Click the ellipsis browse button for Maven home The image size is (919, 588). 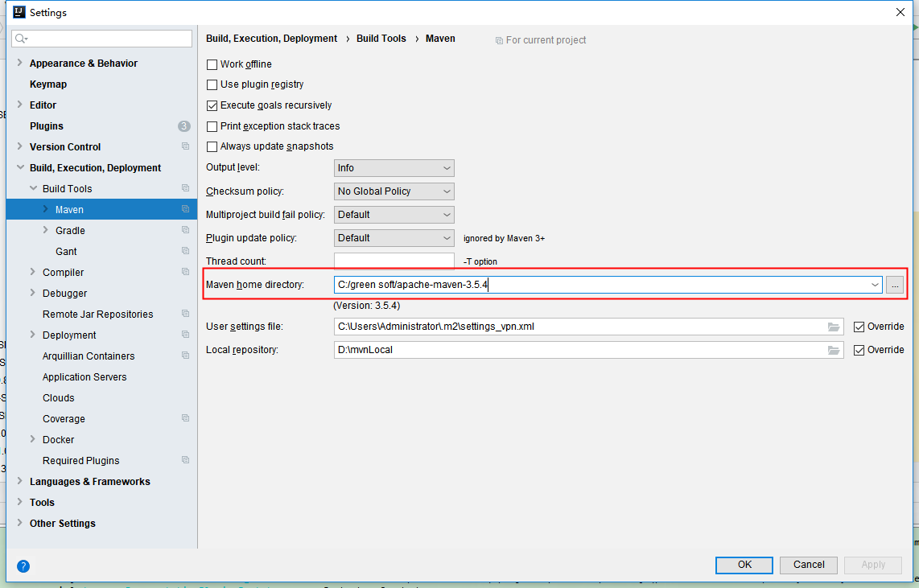895,284
